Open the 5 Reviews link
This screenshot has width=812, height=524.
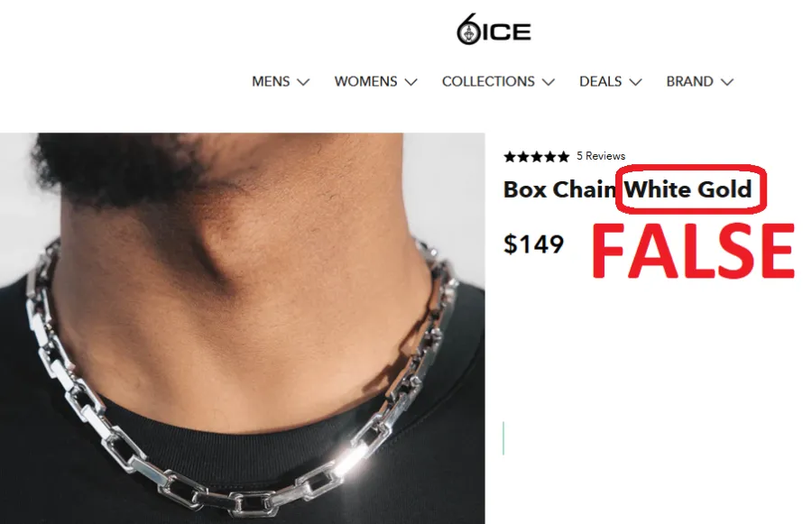pyautogui.click(x=601, y=156)
